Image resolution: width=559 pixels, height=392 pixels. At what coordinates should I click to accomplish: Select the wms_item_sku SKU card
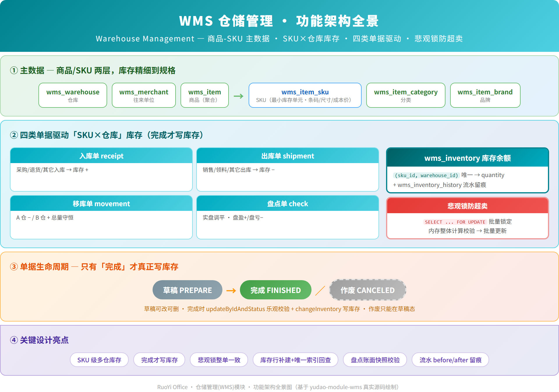pos(305,95)
